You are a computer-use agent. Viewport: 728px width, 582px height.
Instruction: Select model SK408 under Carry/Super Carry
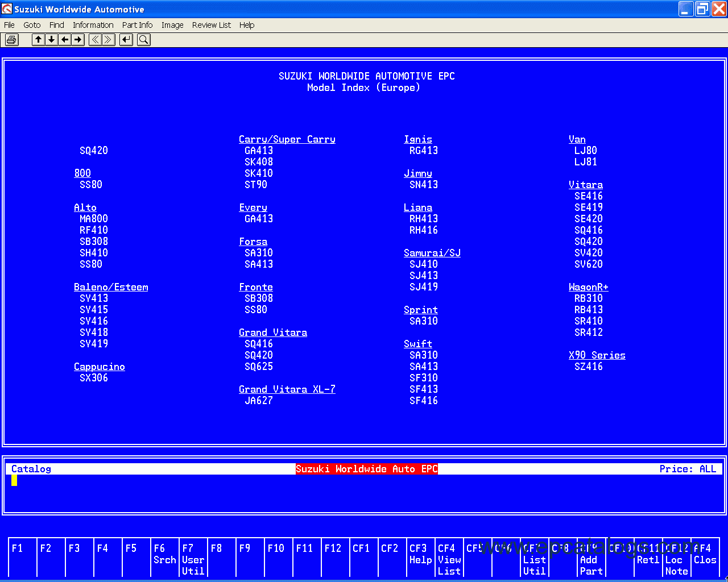coord(259,162)
